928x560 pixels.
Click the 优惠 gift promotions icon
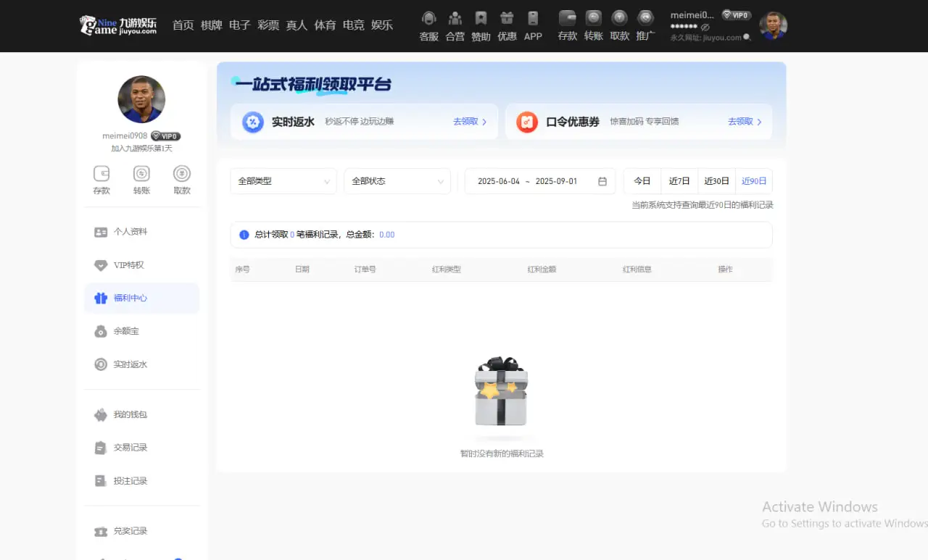[507, 19]
